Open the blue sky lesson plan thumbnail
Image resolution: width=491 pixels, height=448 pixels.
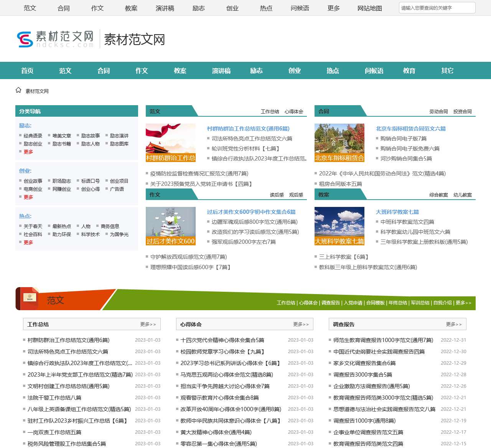(339, 226)
